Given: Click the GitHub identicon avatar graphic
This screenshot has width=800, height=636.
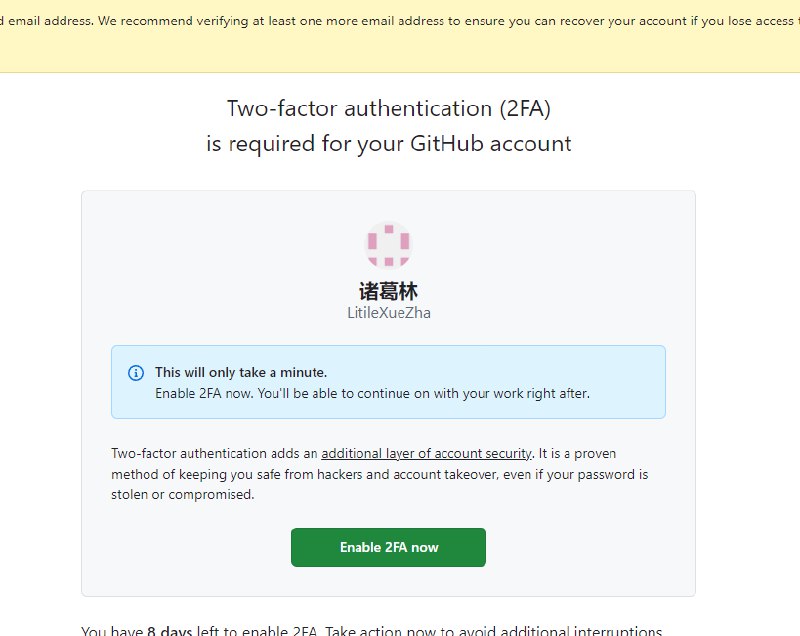Looking at the screenshot, I should [388, 243].
